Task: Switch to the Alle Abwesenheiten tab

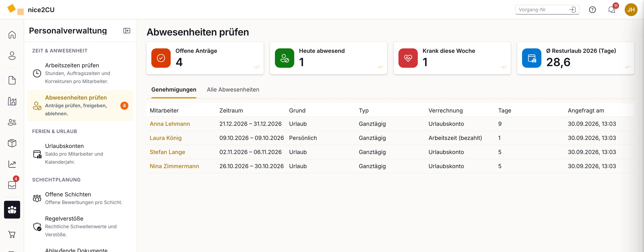Action: pyautogui.click(x=233, y=90)
